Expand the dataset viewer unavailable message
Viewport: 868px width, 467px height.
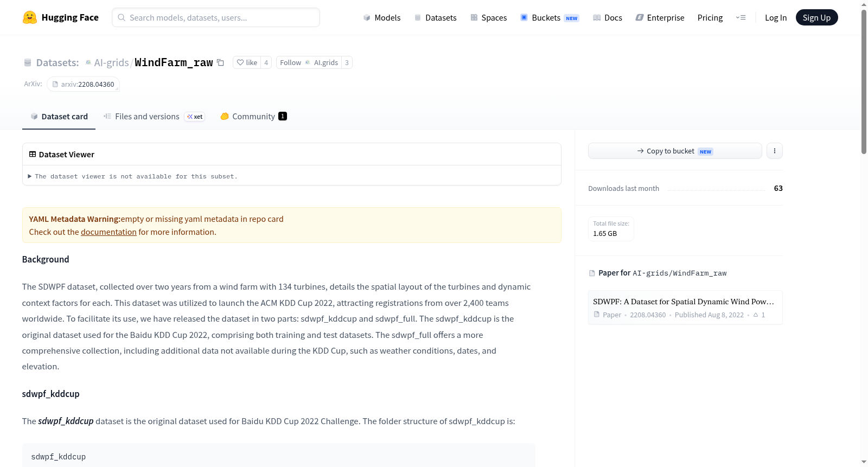(133, 176)
